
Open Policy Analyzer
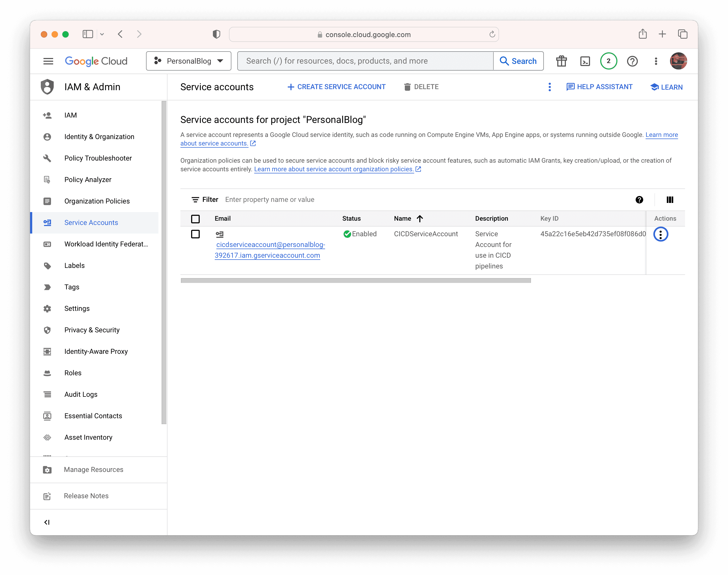[x=94, y=180]
